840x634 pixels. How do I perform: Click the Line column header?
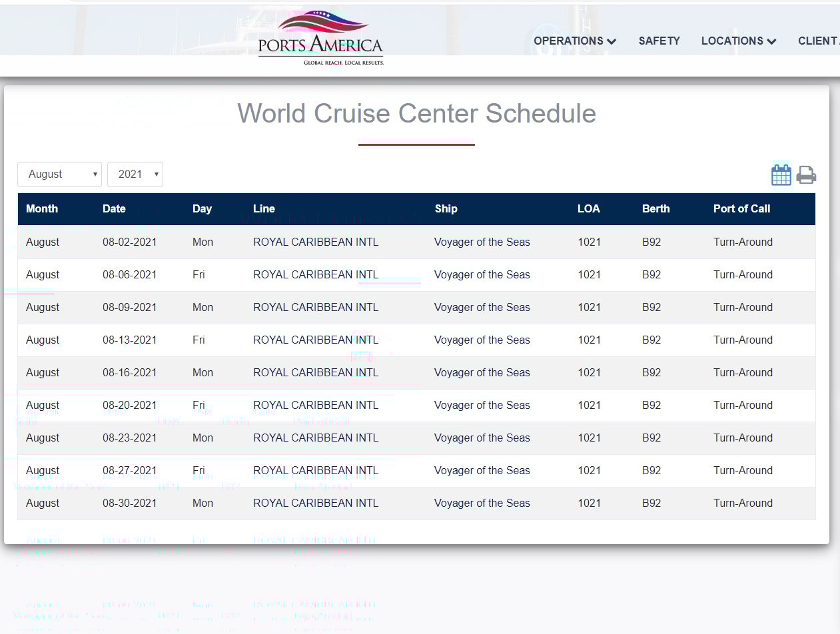click(x=264, y=208)
